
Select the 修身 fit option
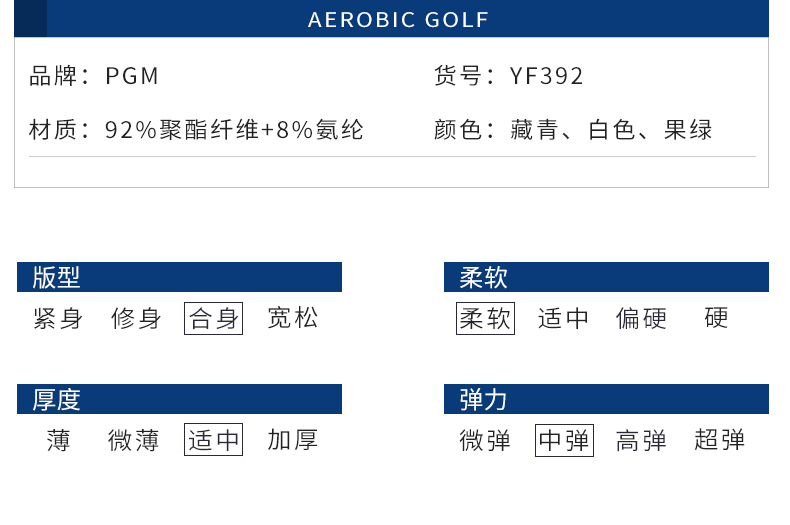pos(136,318)
